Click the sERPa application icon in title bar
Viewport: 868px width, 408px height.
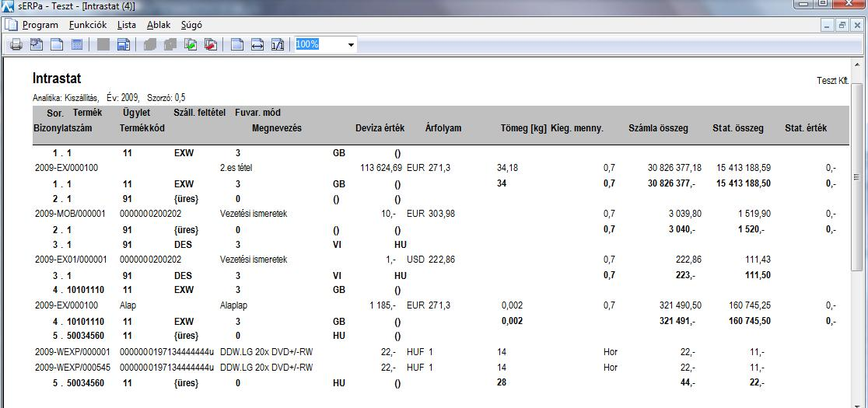[7, 7]
